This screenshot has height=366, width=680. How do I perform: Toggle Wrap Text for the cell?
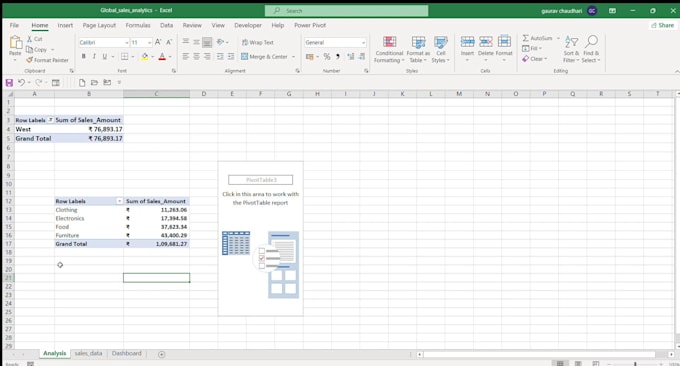[258, 42]
